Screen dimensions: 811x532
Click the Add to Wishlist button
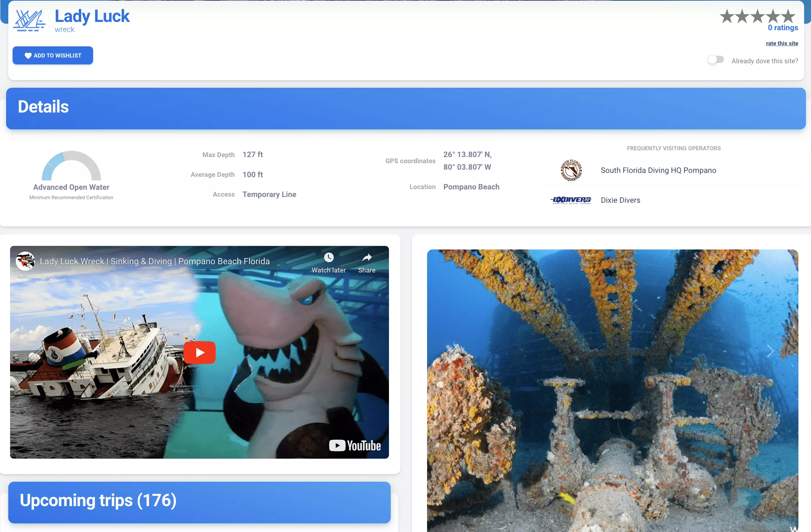(x=53, y=55)
